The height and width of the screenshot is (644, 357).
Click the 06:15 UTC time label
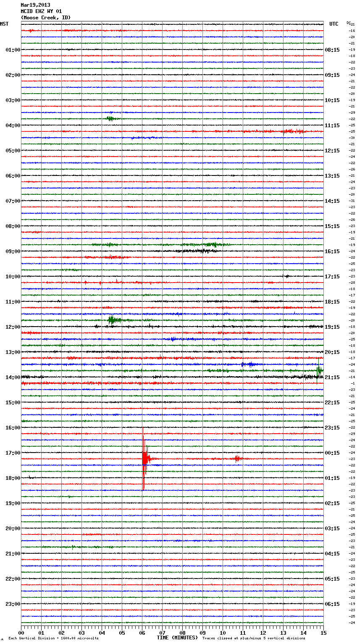pyautogui.click(x=332, y=604)
